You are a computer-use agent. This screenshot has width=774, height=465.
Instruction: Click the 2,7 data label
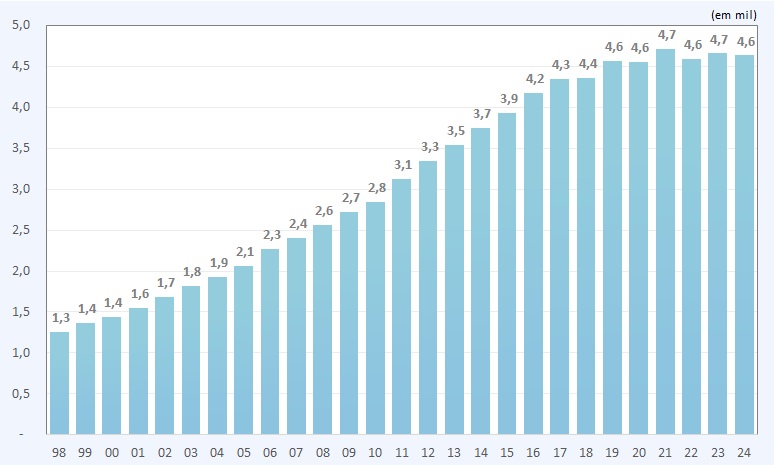(x=351, y=198)
